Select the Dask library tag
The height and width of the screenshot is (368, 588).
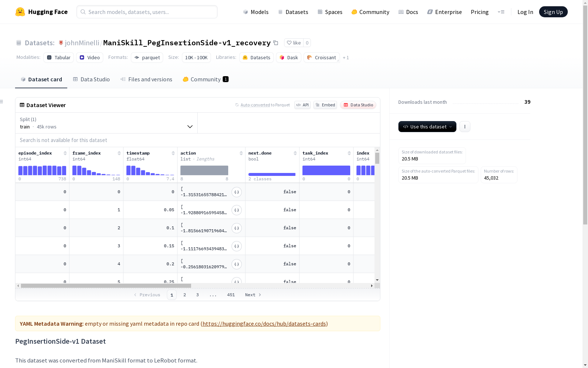point(289,57)
